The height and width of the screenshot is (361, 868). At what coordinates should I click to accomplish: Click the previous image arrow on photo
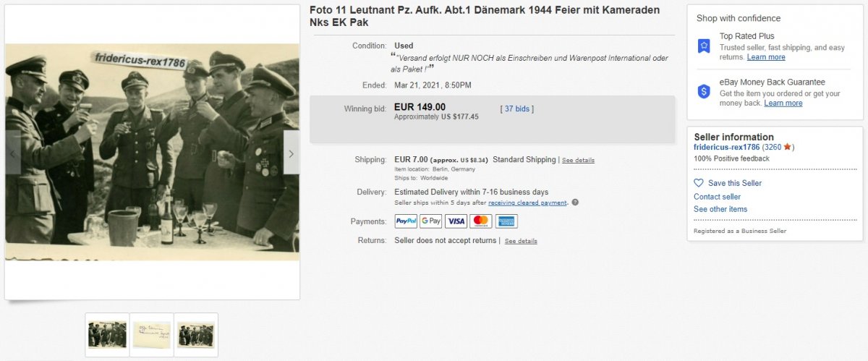click(x=13, y=153)
